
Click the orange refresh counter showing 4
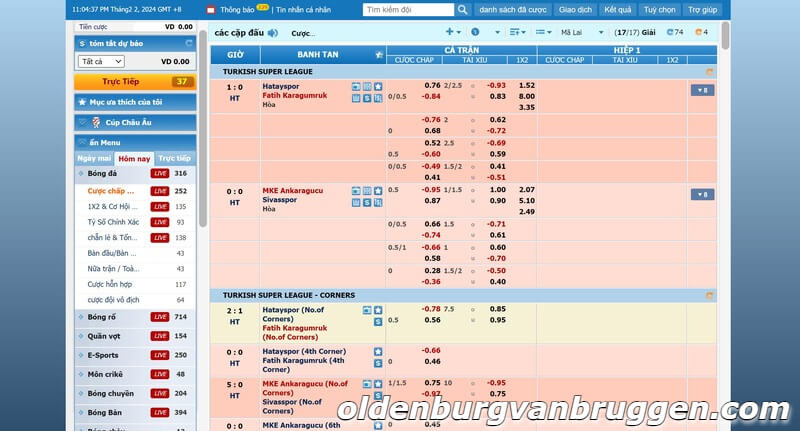tap(702, 32)
